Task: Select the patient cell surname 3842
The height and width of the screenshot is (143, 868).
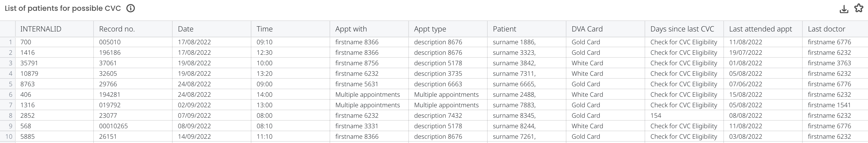Action: coord(514,63)
